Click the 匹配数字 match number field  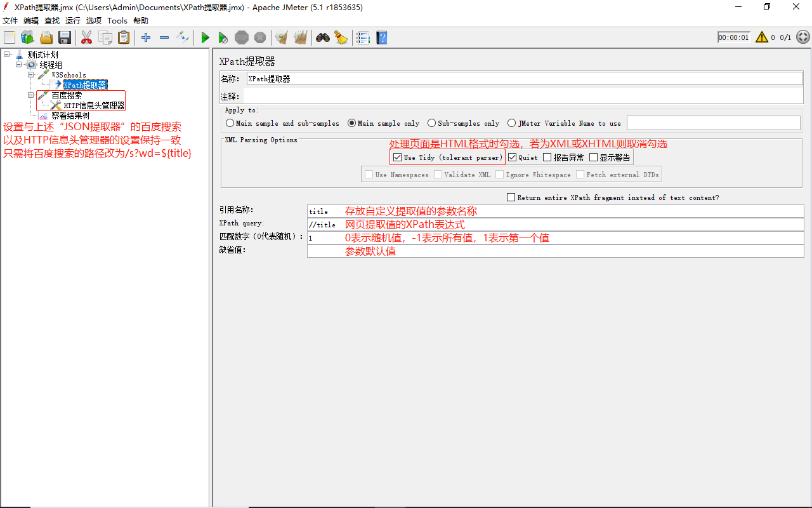555,238
